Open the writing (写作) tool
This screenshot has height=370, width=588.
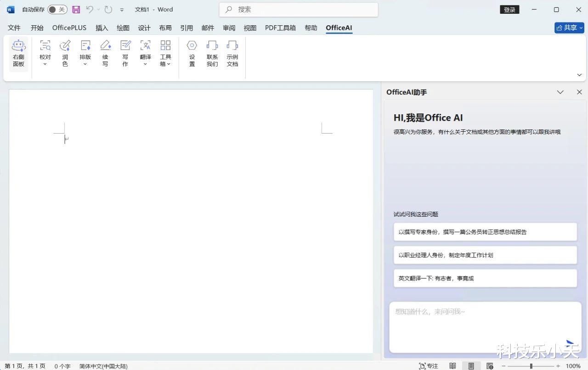[x=125, y=54]
